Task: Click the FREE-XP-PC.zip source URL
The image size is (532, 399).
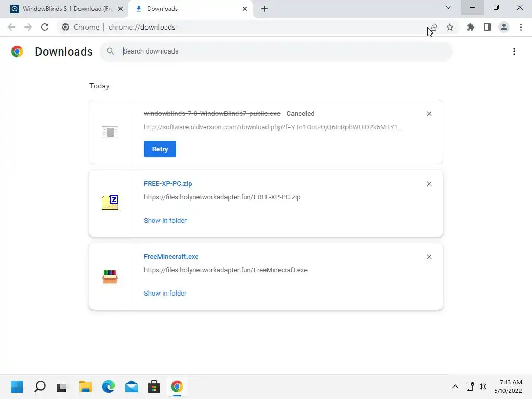Action: [222, 197]
